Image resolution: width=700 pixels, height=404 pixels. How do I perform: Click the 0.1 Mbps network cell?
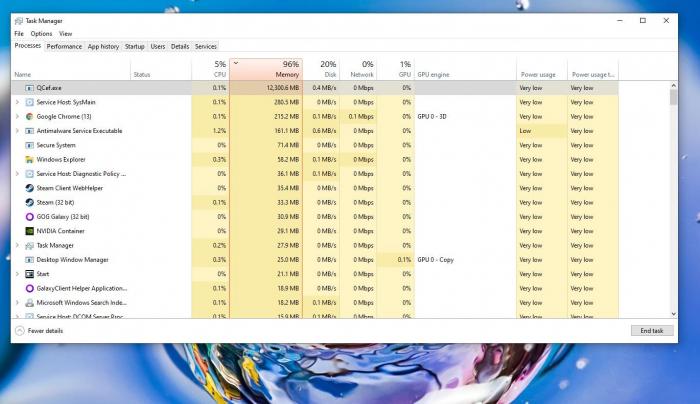tap(358, 117)
